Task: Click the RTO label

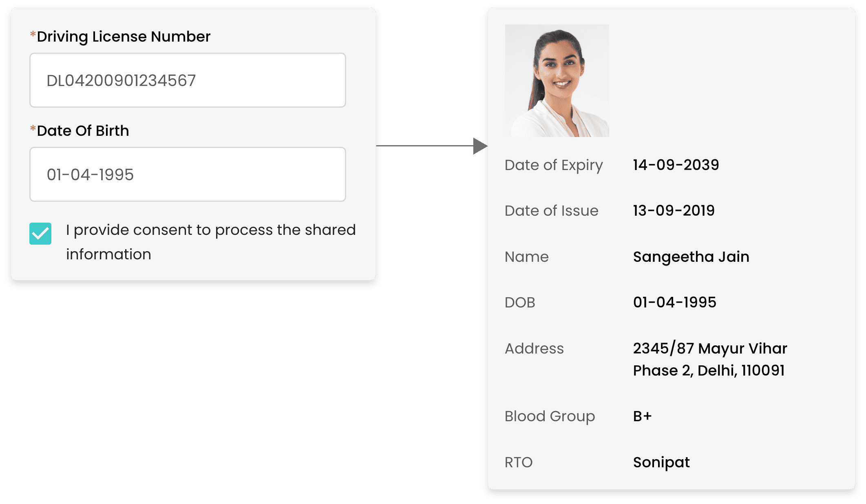Action: (519, 462)
